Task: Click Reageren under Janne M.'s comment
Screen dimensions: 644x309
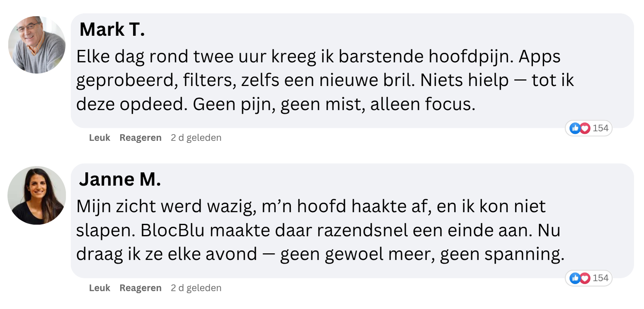Action: (141, 288)
